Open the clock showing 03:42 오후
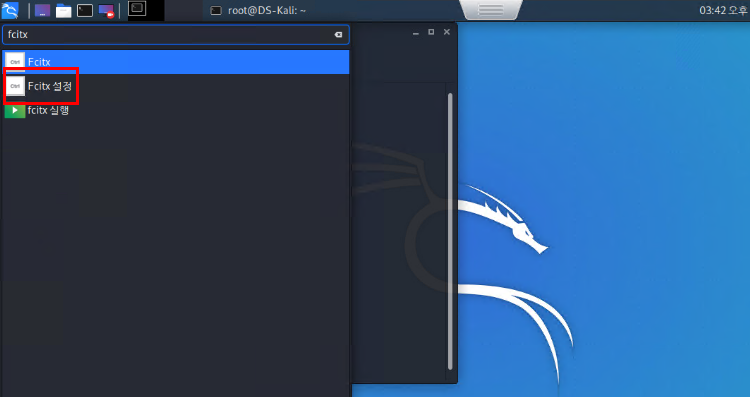The height and width of the screenshot is (397, 750). 723,10
